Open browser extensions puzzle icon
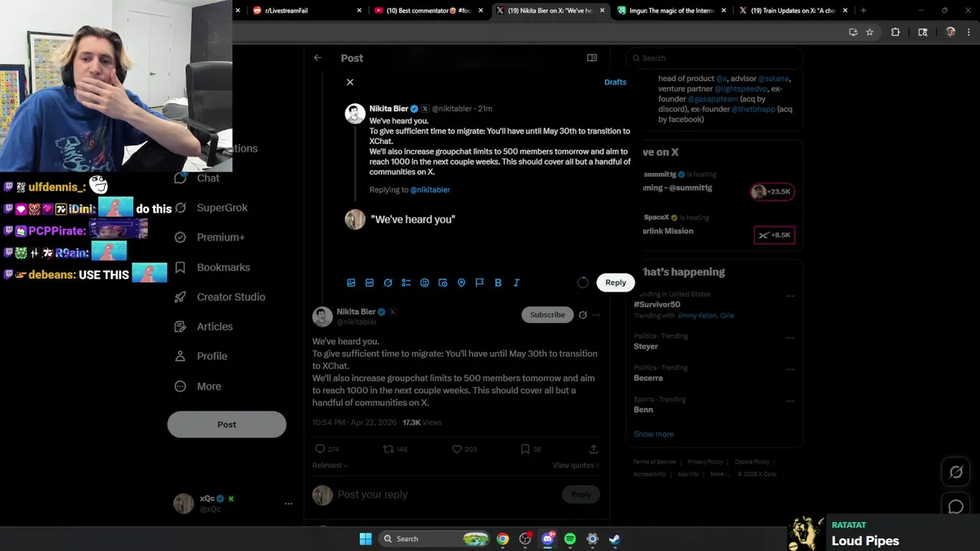Image resolution: width=980 pixels, height=551 pixels. [895, 32]
